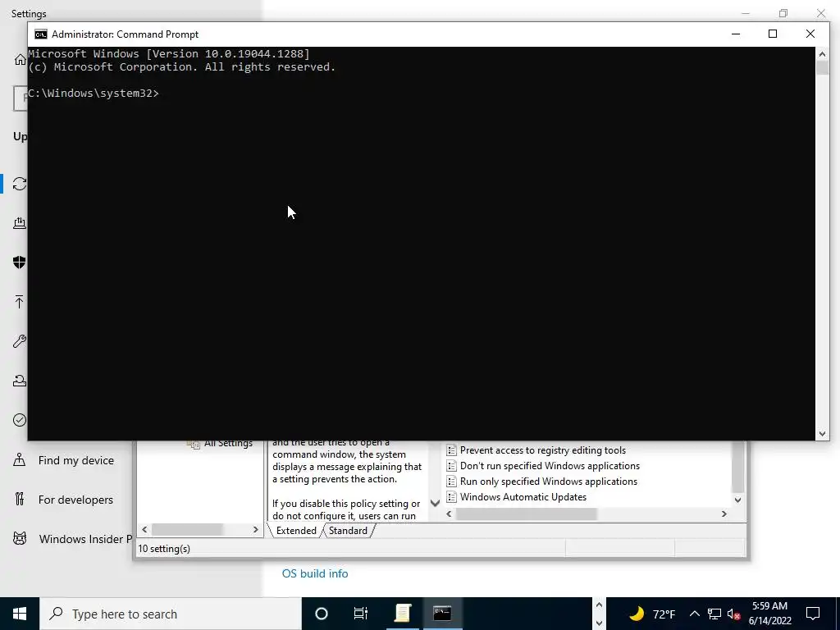The width and height of the screenshot is (840, 630).
Task: Select the Windows Update sync icon in Settings
Action: [x=20, y=184]
